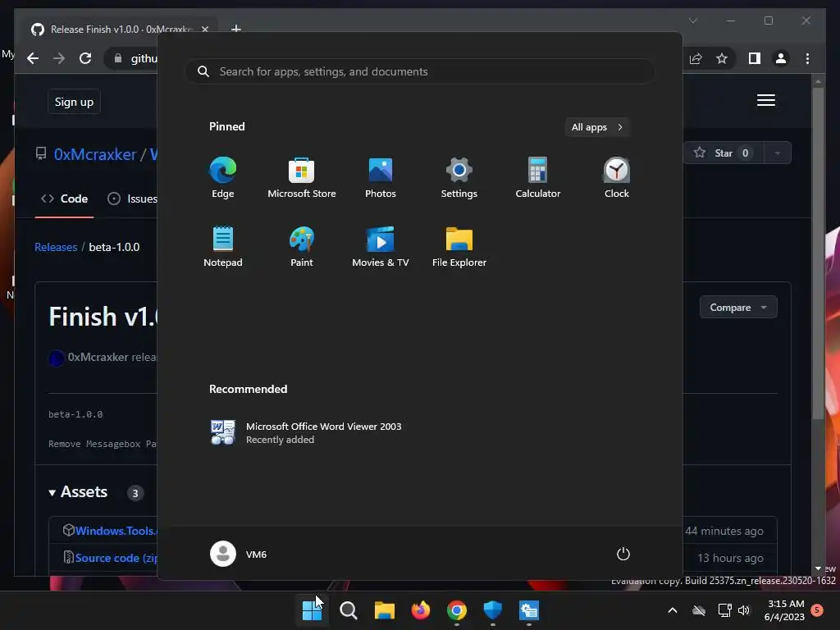The width and height of the screenshot is (840, 630).
Task: Close the Release Finish v1.0.0 tab
Action: tap(205, 29)
